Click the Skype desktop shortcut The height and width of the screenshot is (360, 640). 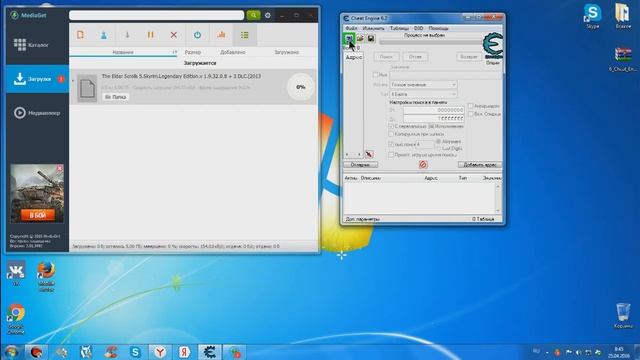click(x=592, y=16)
